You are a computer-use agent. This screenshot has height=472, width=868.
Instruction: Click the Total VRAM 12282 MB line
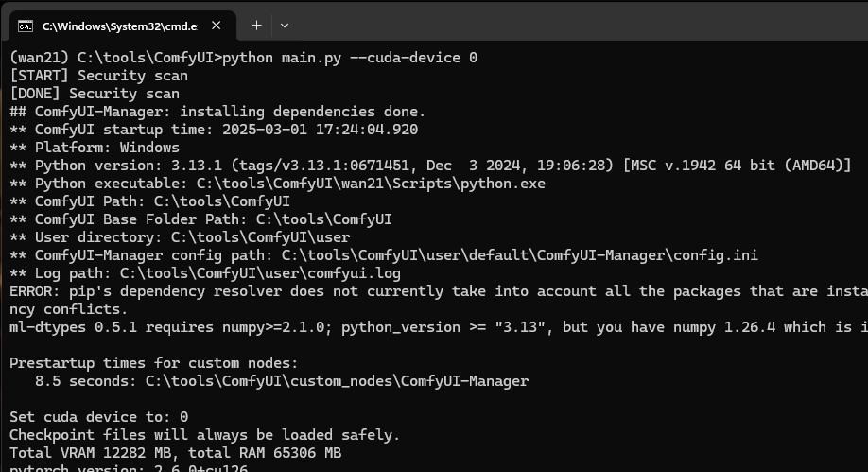click(x=175, y=453)
